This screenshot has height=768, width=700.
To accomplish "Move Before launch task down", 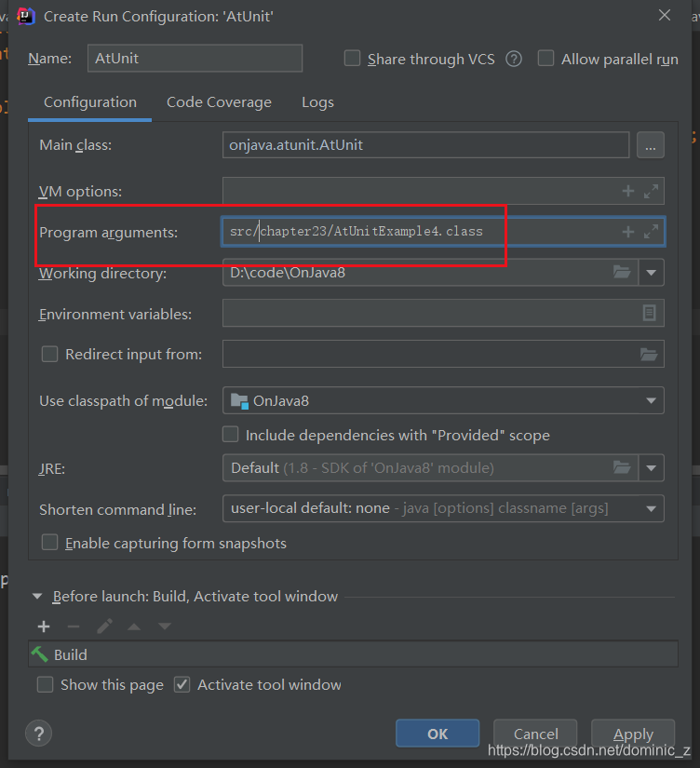I will point(165,627).
